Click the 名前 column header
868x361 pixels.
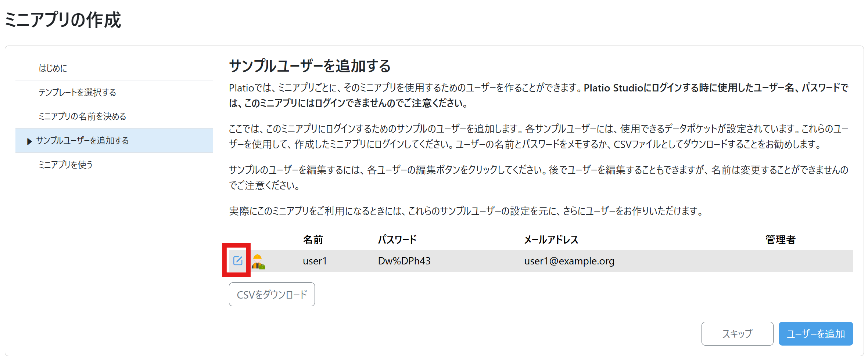click(313, 240)
